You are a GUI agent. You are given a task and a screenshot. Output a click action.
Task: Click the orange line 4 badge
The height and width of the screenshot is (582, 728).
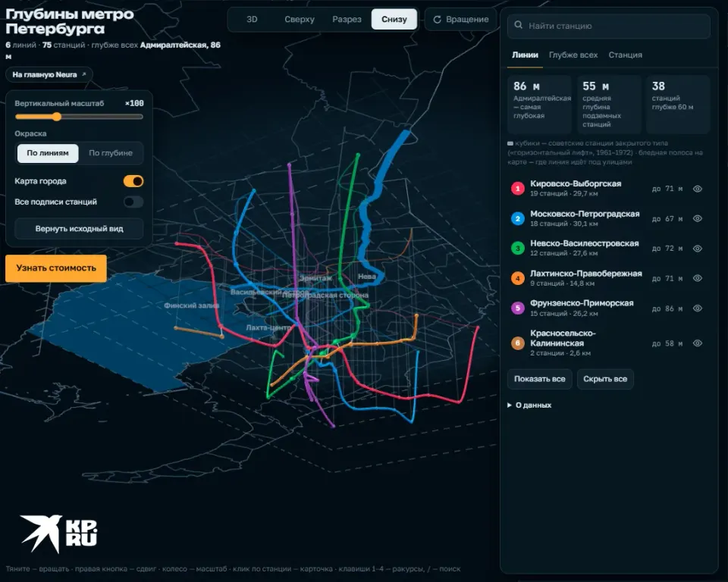coord(518,278)
